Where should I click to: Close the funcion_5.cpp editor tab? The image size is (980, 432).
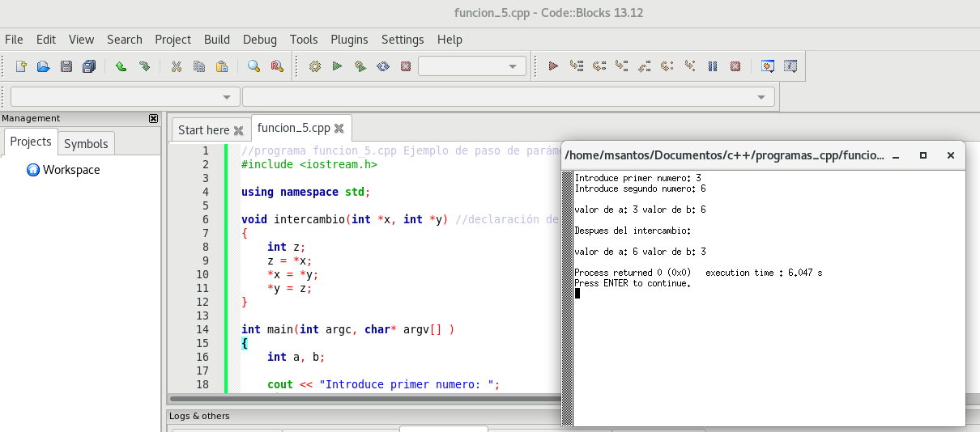(339, 128)
